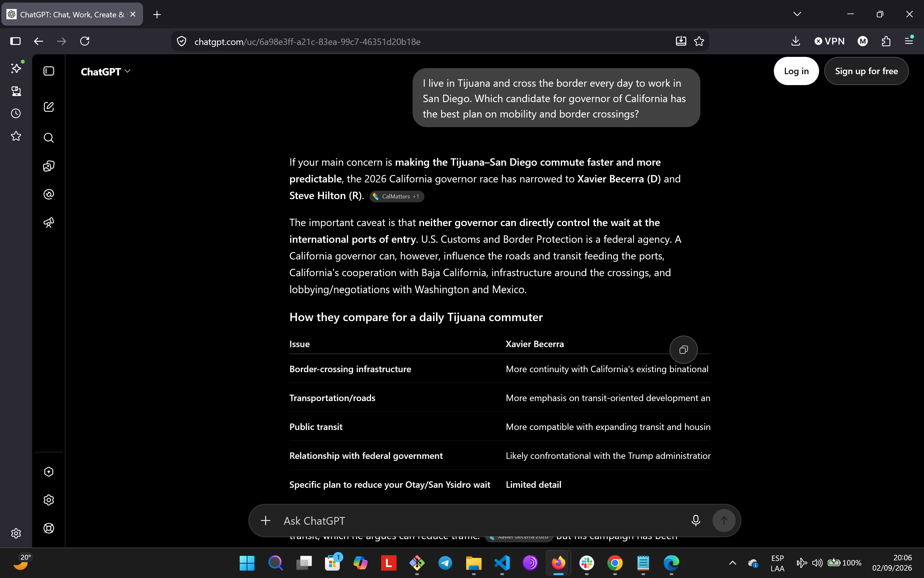Show hidden system tray icons
The height and width of the screenshot is (578, 924).
[732, 563]
